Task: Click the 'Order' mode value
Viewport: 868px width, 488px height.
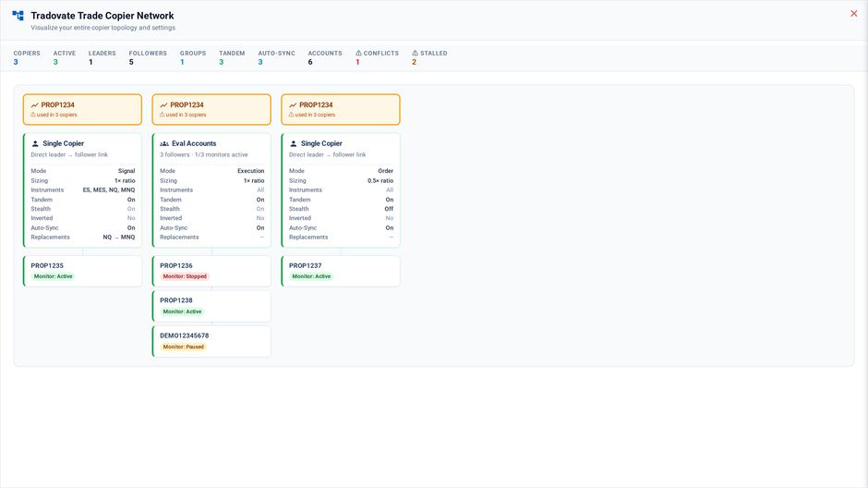Action: tap(386, 171)
